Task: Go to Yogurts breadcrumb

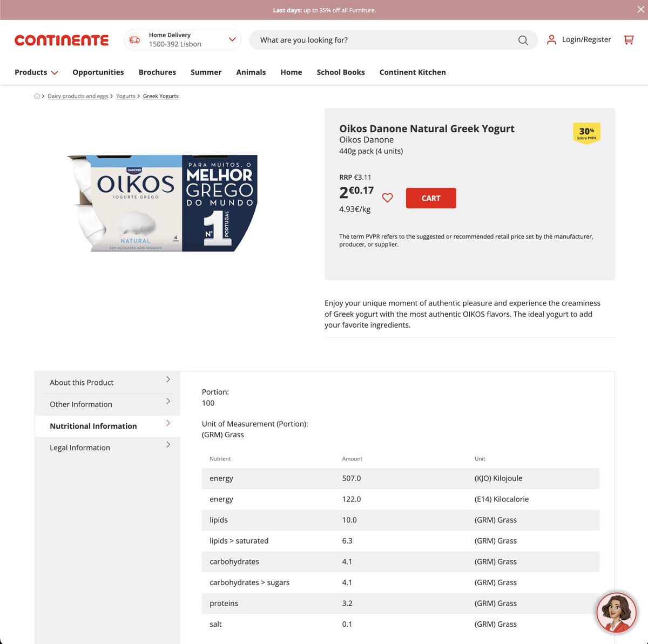Action: [126, 96]
